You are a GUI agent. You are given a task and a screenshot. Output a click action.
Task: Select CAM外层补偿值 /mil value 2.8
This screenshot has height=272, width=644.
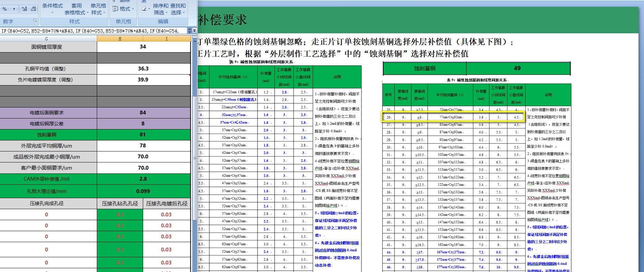pos(143,179)
